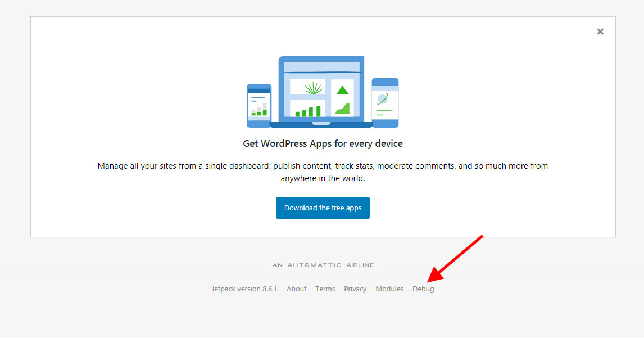644x338 pixels.
Task: Open the Debug link in footer
Action: (x=423, y=289)
